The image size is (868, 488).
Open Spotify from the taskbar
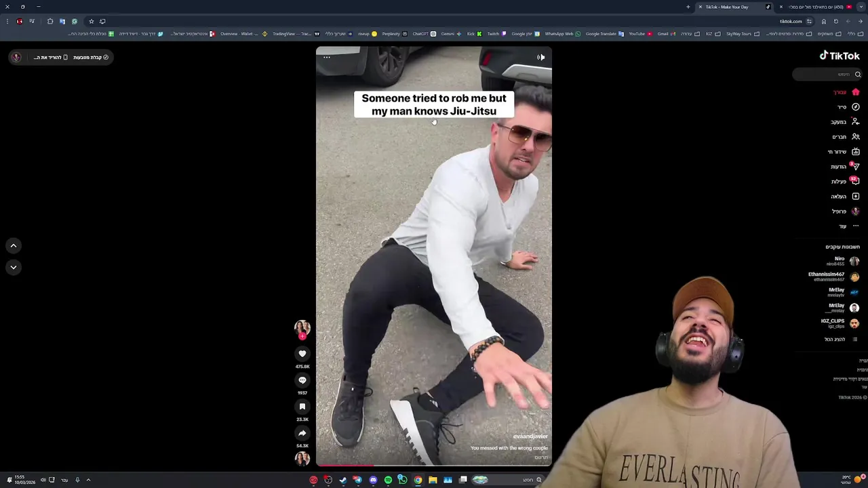[388, 480]
